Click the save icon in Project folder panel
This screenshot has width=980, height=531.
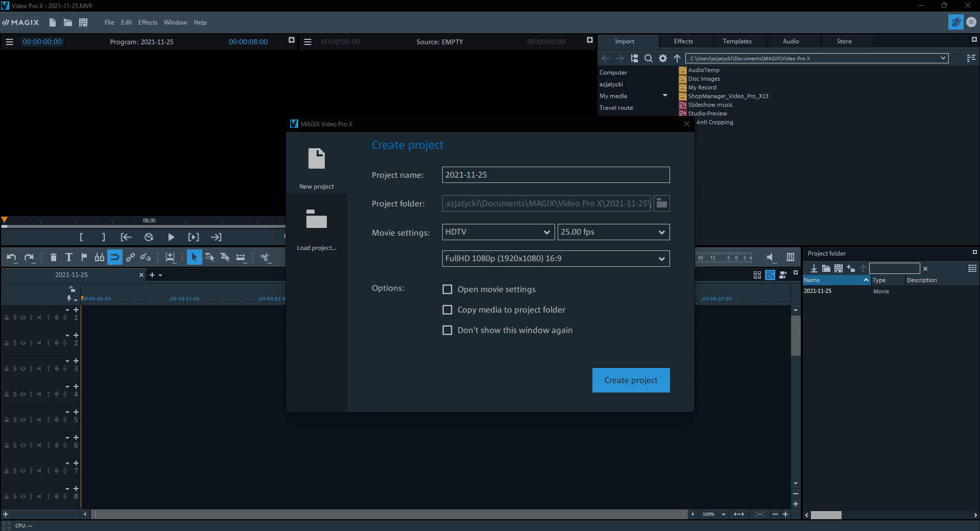[x=839, y=268]
